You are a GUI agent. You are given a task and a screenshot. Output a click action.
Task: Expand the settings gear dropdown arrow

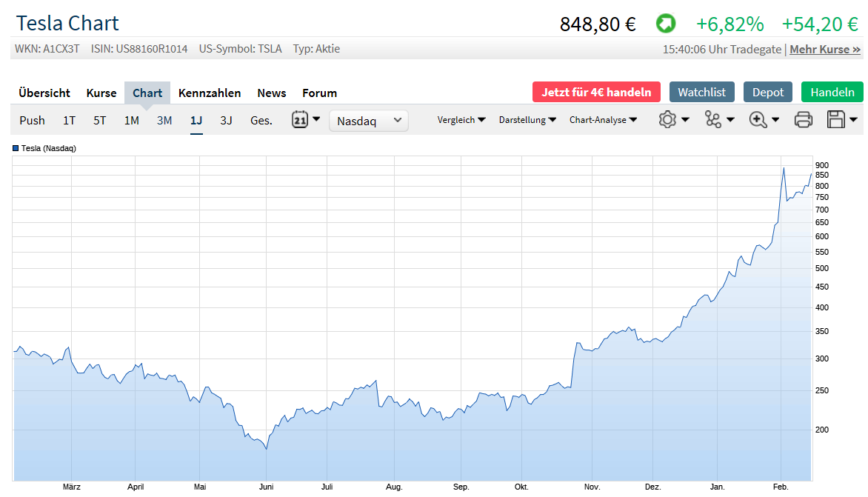(685, 119)
